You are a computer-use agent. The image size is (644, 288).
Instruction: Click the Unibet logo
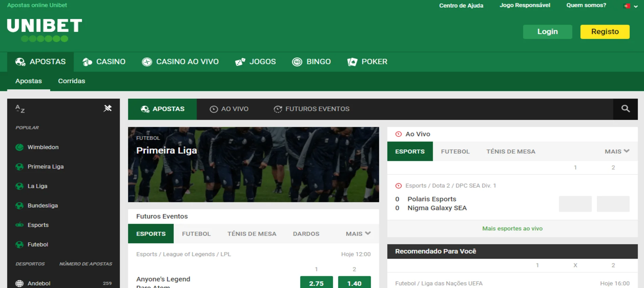(x=44, y=30)
